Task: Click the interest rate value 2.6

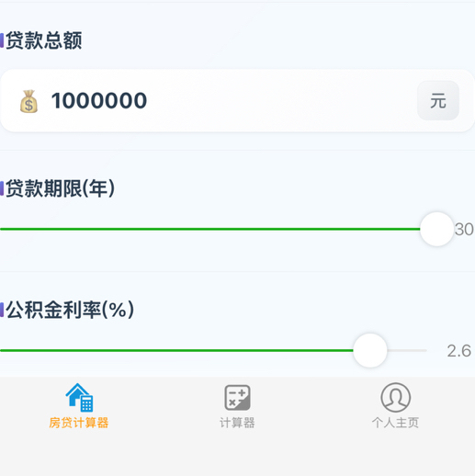Action: tap(458, 350)
